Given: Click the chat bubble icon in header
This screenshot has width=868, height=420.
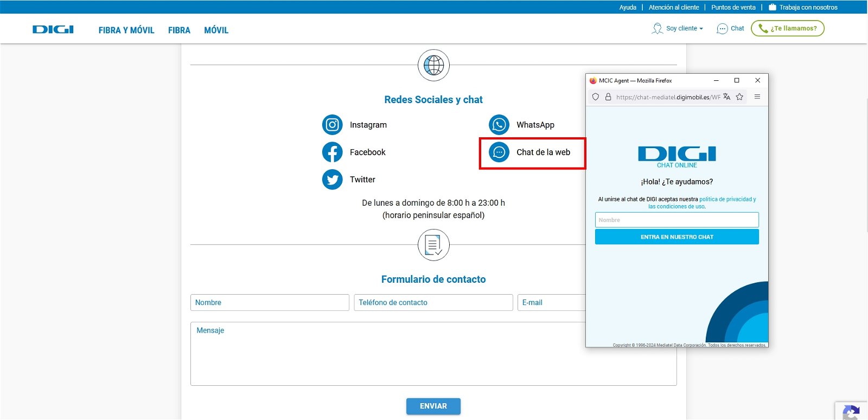Looking at the screenshot, I should (722, 29).
